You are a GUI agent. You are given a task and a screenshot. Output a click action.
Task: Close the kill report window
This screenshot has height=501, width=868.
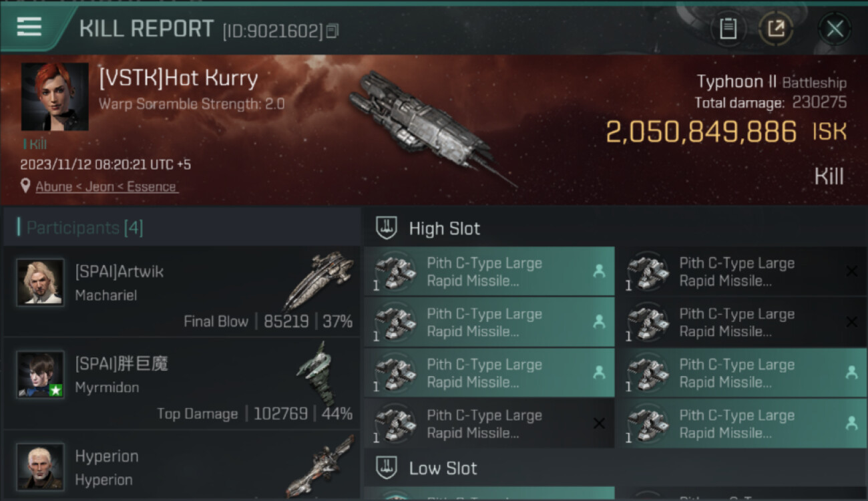(835, 29)
